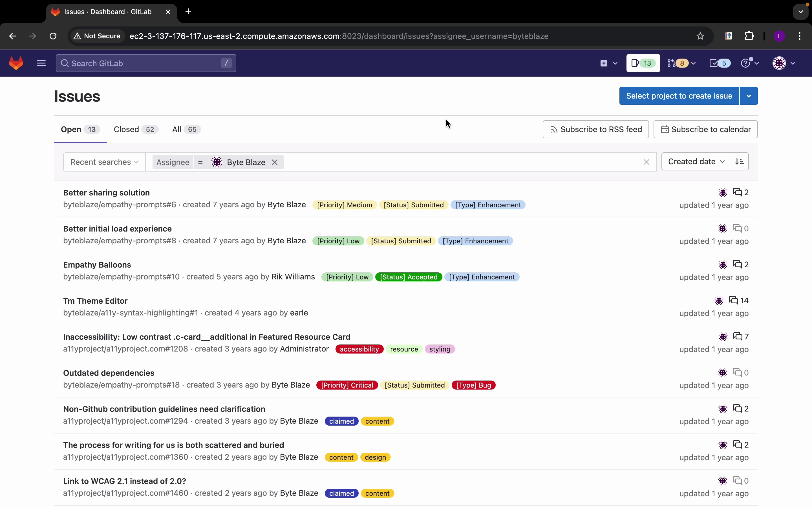The image size is (812, 507).
Task: Open browser extensions puzzle icon
Action: pos(749,36)
